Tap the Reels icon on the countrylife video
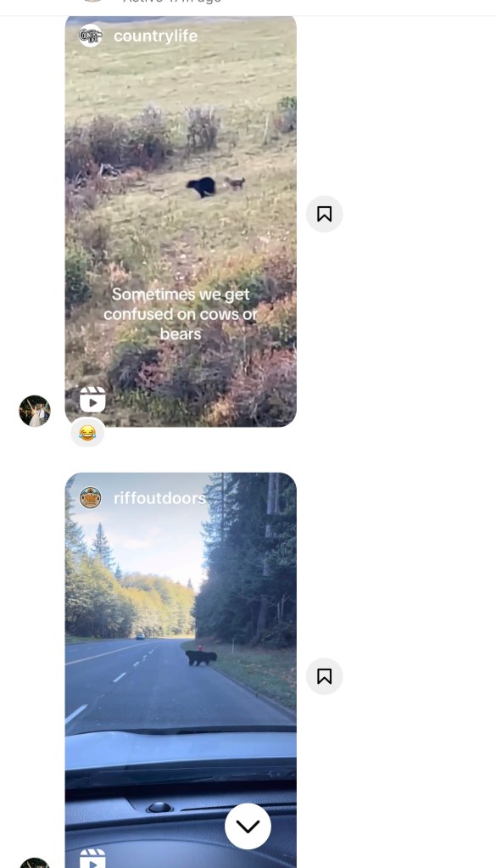The height and width of the screenshot is (868, 496). click(x=92, y=399)
